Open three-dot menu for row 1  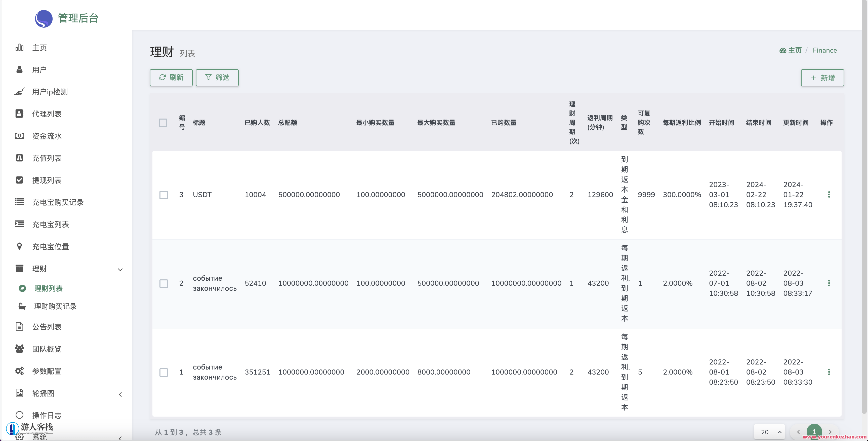[x=829, y=372]
